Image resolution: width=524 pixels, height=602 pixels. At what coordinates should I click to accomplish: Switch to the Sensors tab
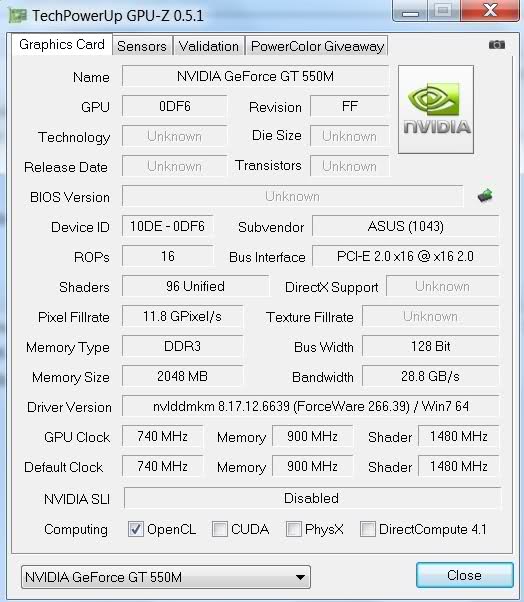click(142, 46)
